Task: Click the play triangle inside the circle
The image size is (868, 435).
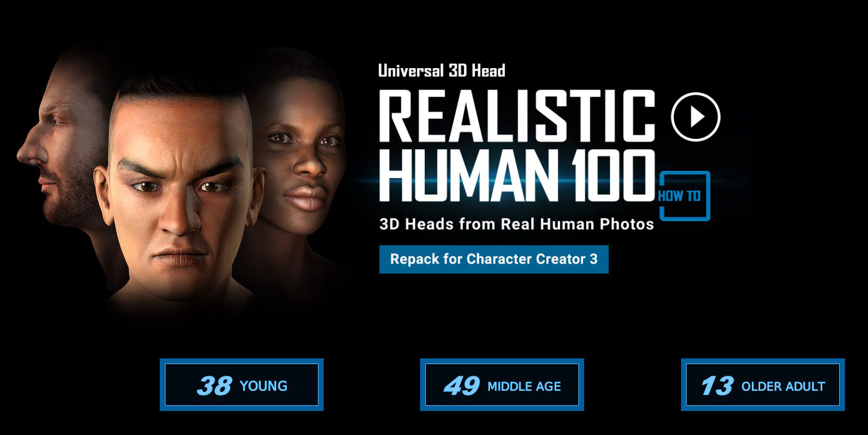Action: coord(697,117)
